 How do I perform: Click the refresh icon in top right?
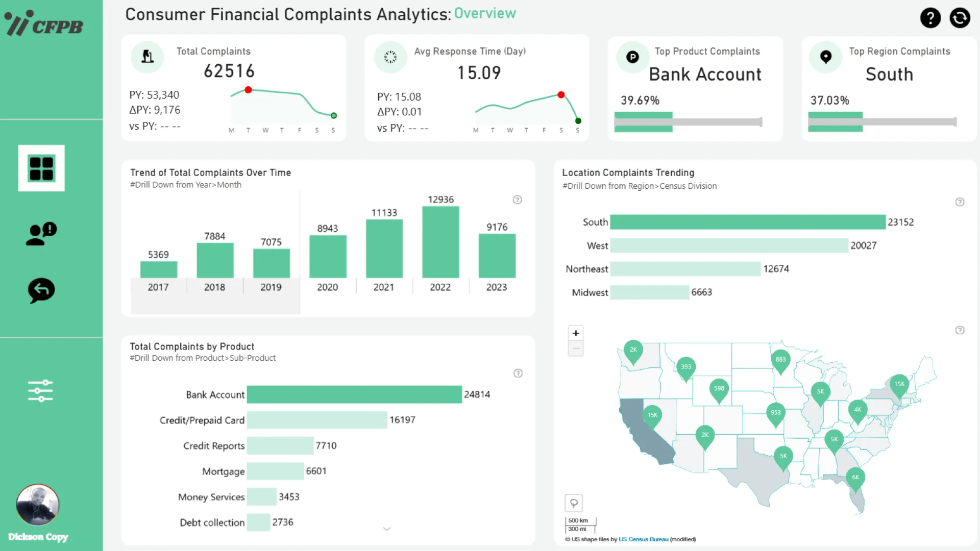tap(960, 18)
